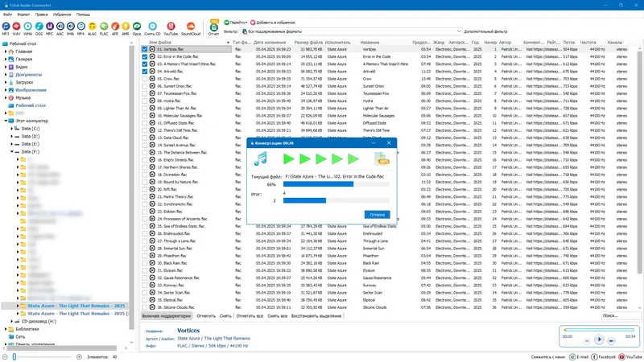Click the E-mail contact icon
The height and width of the screenshot is (362, 644).
coord(572,356)
